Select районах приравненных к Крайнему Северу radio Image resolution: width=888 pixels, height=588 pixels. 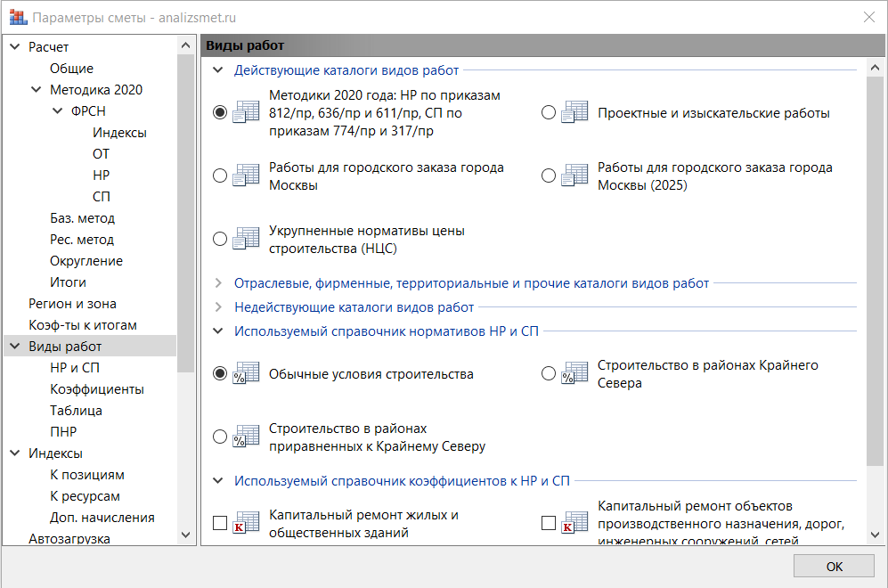(x=220, y=437)
